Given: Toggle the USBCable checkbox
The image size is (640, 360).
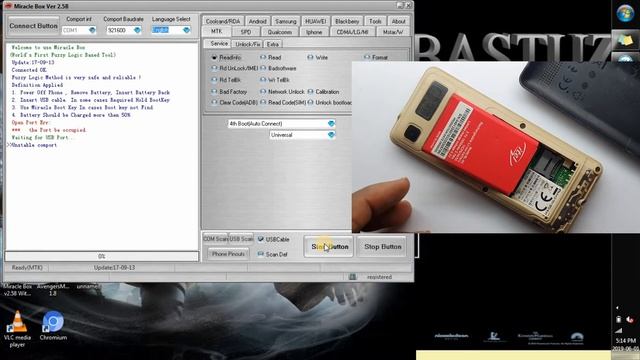Looking at the screenshot, I should (x=261, y=239).
